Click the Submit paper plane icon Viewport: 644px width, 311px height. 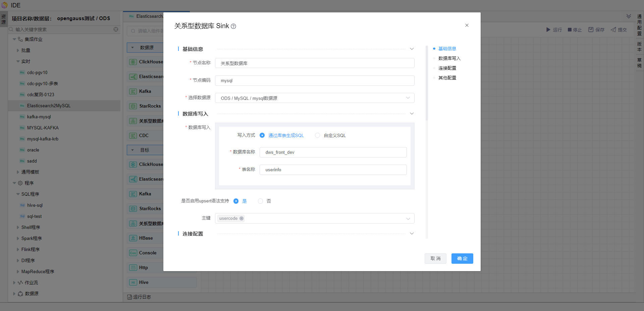click(613, 30)
